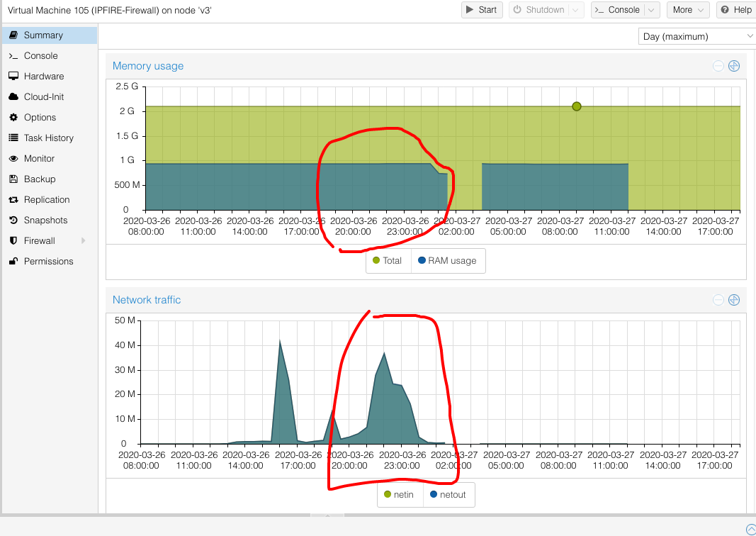Click the Memory usage zoom toggle icon
The width and height of the screenshot is (756, 536).
(734, 66)
